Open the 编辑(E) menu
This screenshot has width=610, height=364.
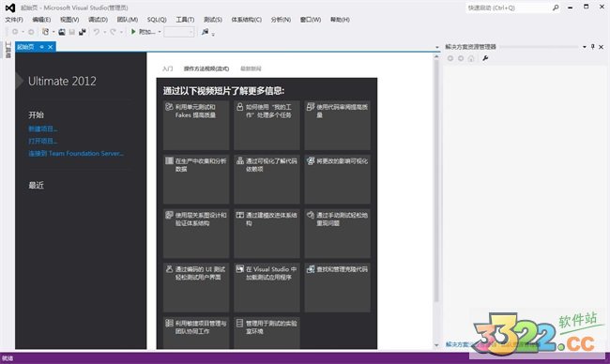(41, 20)
